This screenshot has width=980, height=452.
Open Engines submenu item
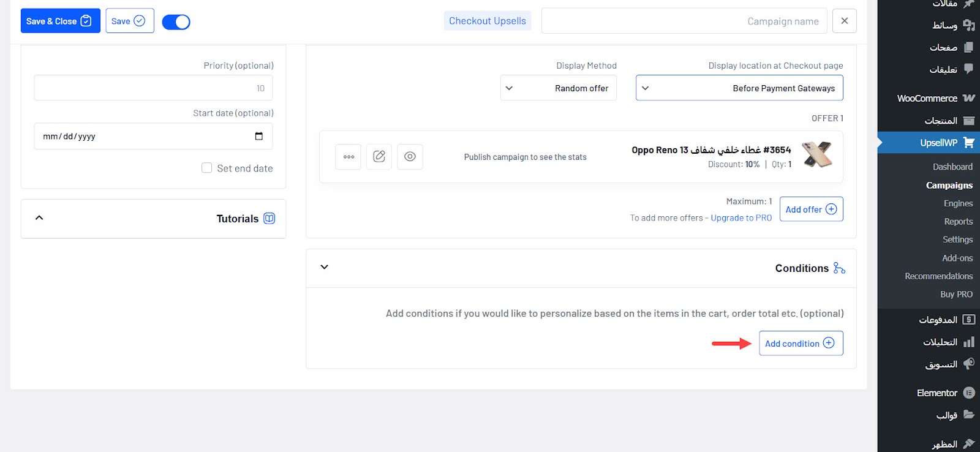coord(958,203)
